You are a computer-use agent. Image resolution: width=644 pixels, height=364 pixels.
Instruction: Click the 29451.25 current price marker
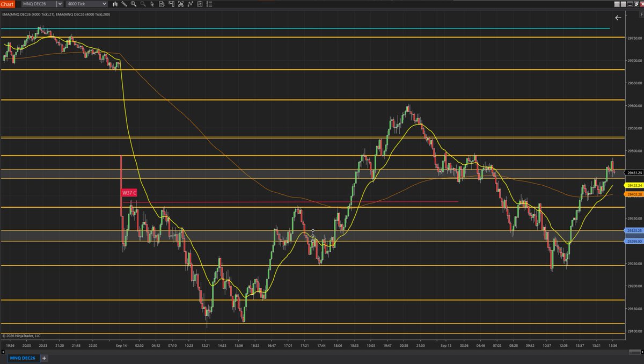tap(634, 173)
